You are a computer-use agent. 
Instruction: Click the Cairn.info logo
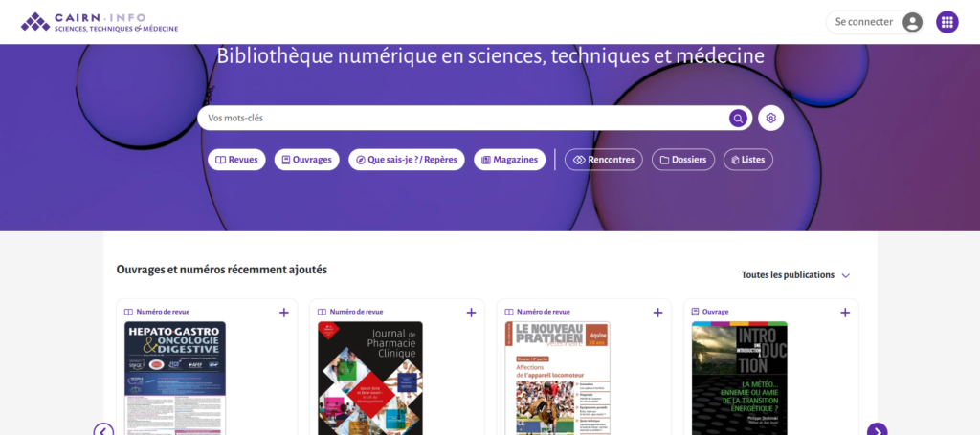point(100,22)
